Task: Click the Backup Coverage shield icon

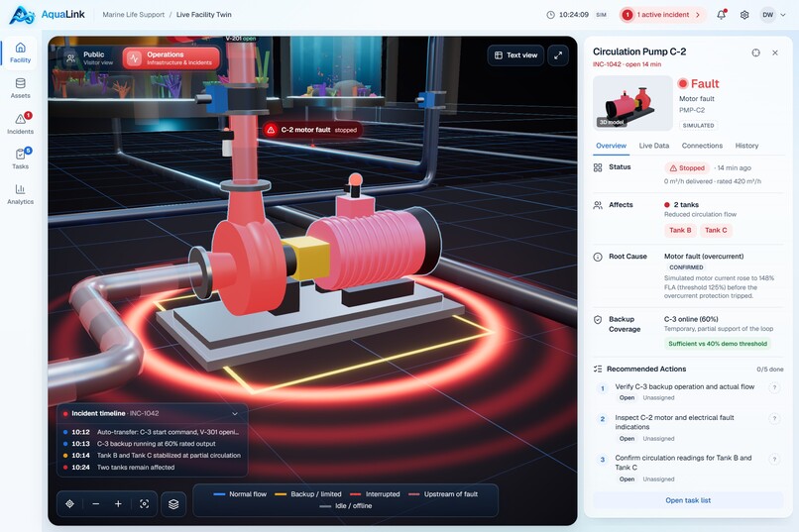Action: [598, 320]
